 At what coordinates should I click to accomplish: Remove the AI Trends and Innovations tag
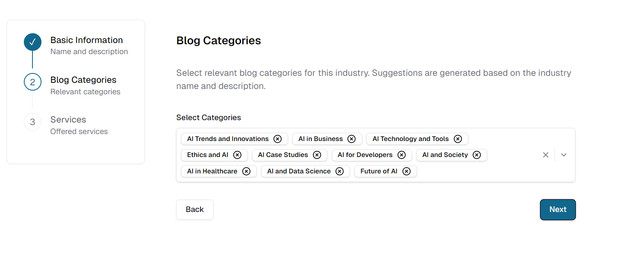tap(278, 139)
